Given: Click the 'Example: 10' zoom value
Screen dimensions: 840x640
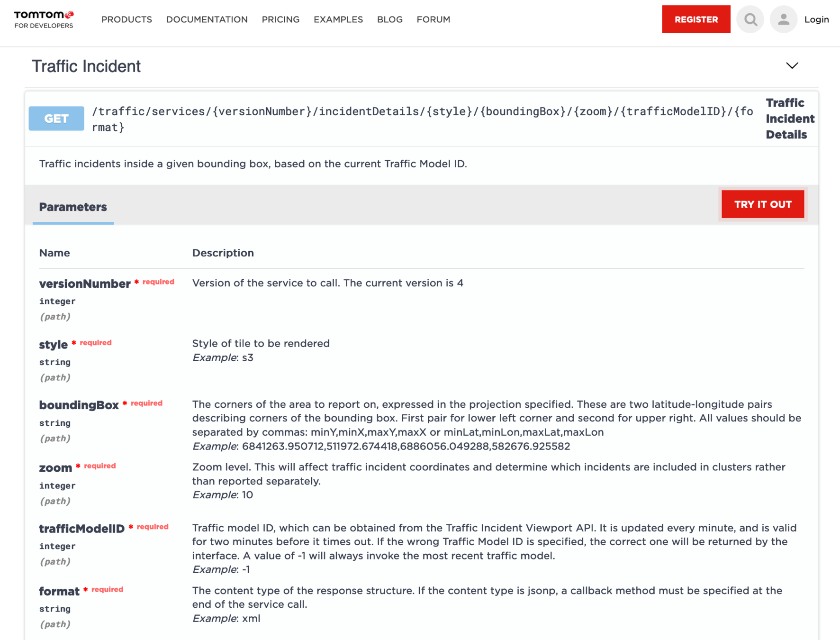Looking at the screenshot, I should tap(223, 495).
